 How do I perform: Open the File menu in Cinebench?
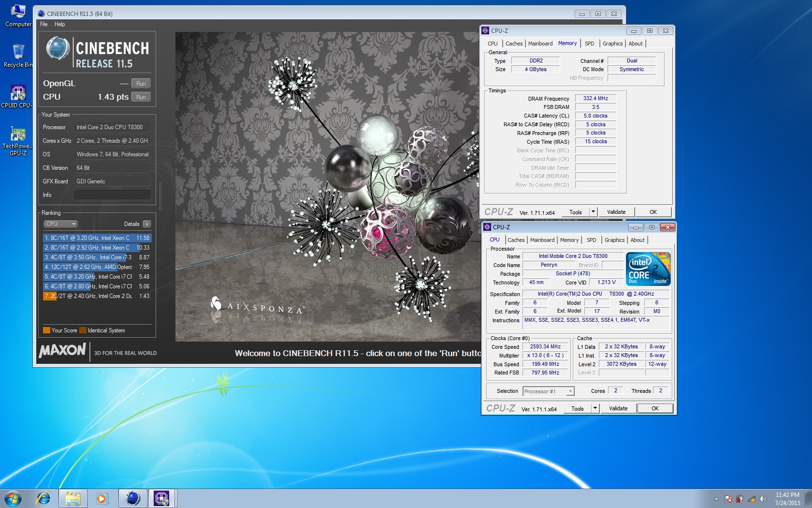tap(44, 24)
